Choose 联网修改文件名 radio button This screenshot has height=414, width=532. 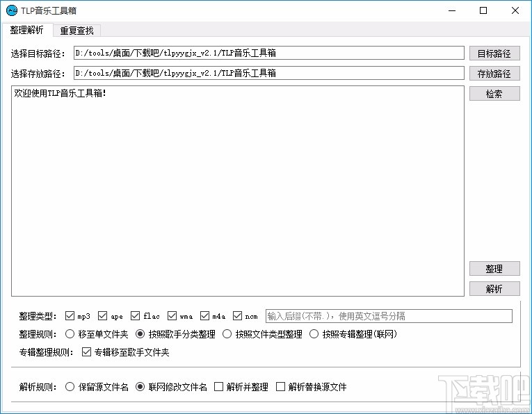coord(140,386)
